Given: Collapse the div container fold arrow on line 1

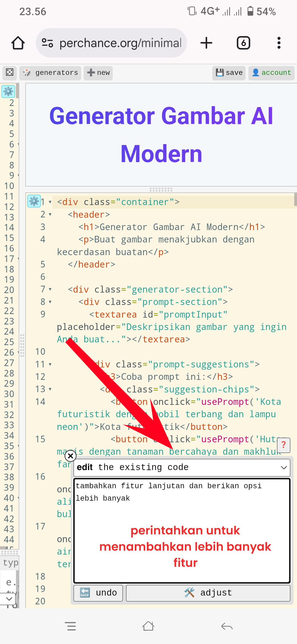Looking at the screenshot, I should coord(50,202).
